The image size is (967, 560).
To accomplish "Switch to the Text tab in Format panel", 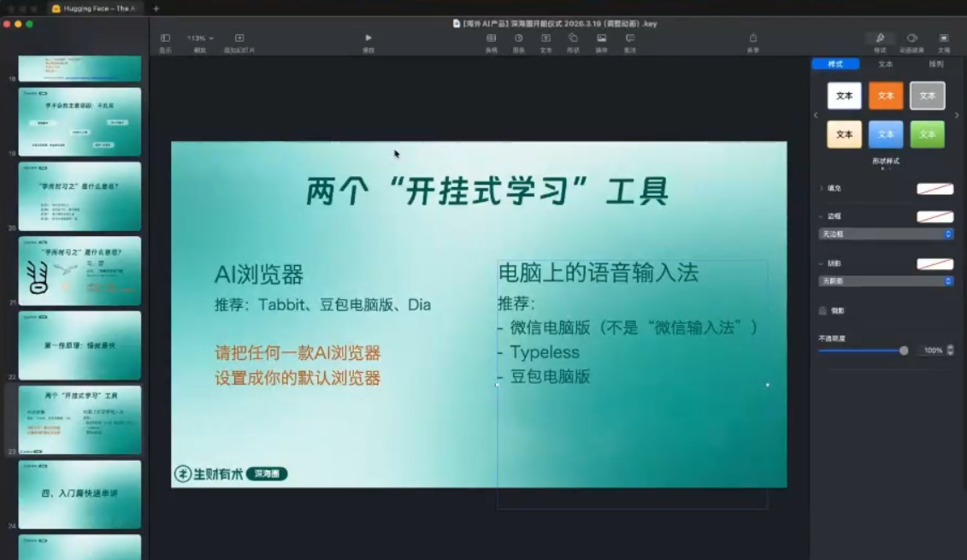I will point(886,64).
